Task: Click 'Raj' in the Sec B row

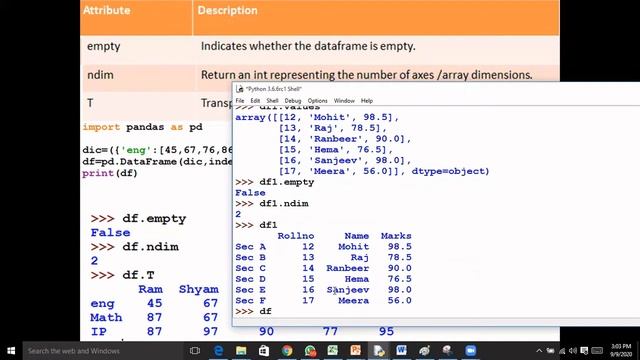Action: pyautogui.click(x=360, y=258)
